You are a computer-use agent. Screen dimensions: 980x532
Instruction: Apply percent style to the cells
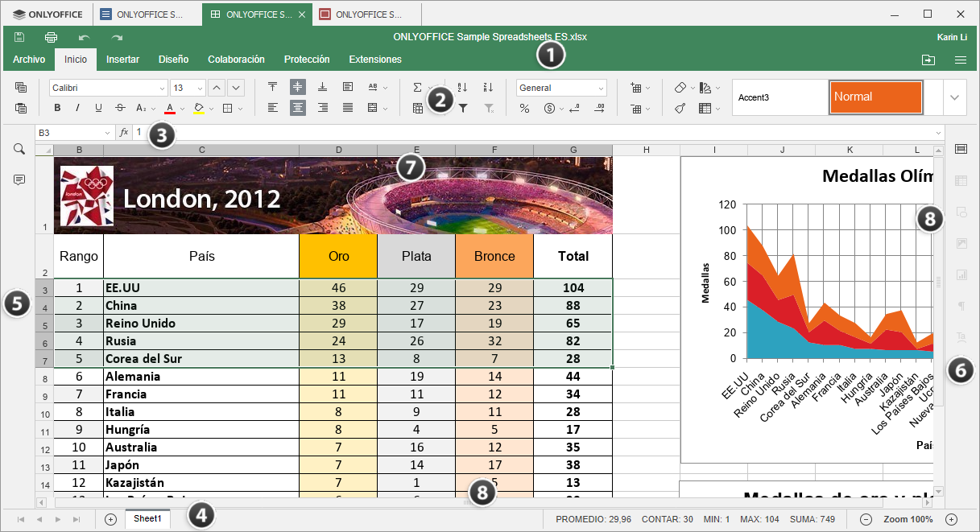pos(524,108)
